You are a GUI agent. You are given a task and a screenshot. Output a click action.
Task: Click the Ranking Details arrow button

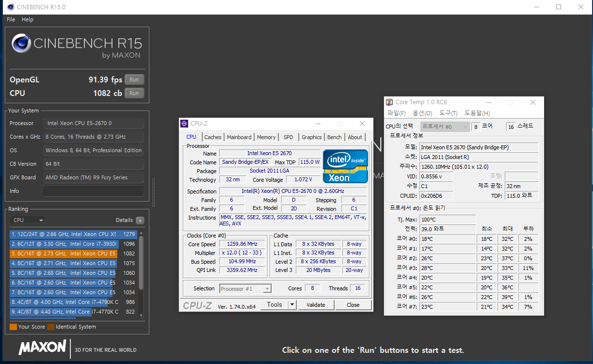140,220
